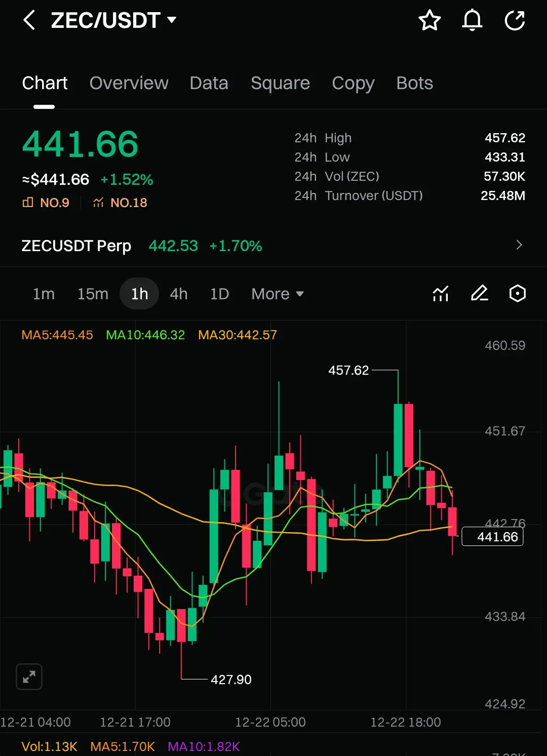Tap the 24h High value 457.62

click(505, 138)
